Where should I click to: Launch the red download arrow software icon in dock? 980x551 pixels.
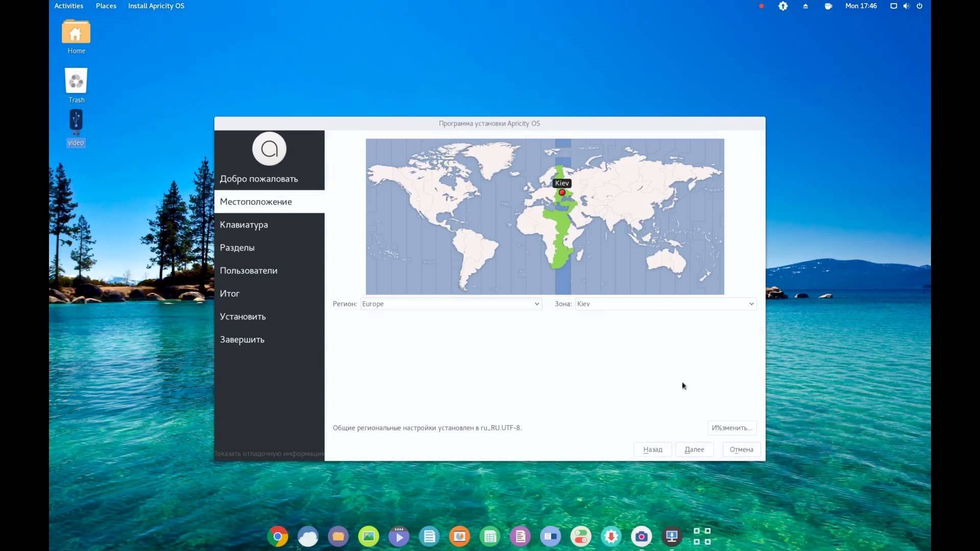[611, 537]
